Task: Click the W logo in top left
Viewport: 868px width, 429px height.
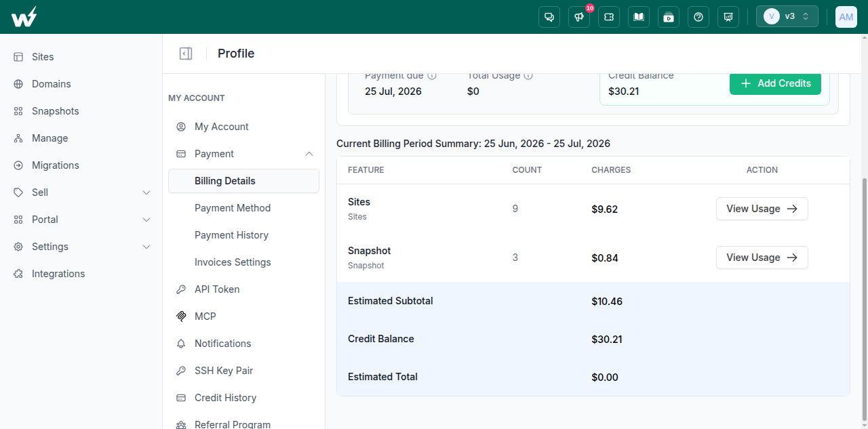Action: coord(24,17)
